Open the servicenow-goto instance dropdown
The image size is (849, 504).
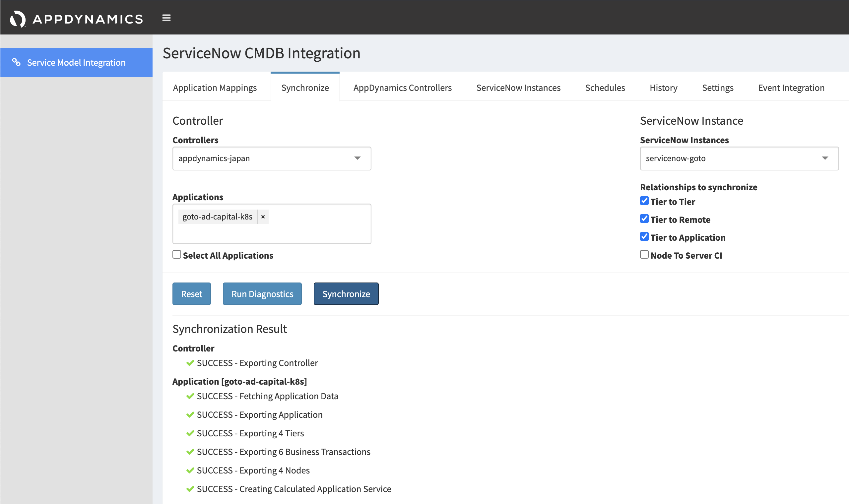(x=739, y=158)
